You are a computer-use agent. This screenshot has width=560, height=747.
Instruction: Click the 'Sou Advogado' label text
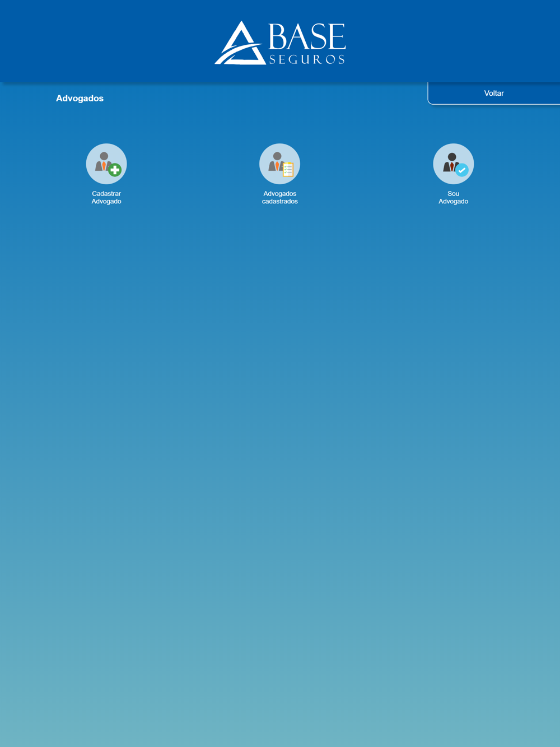pos(454,198)
